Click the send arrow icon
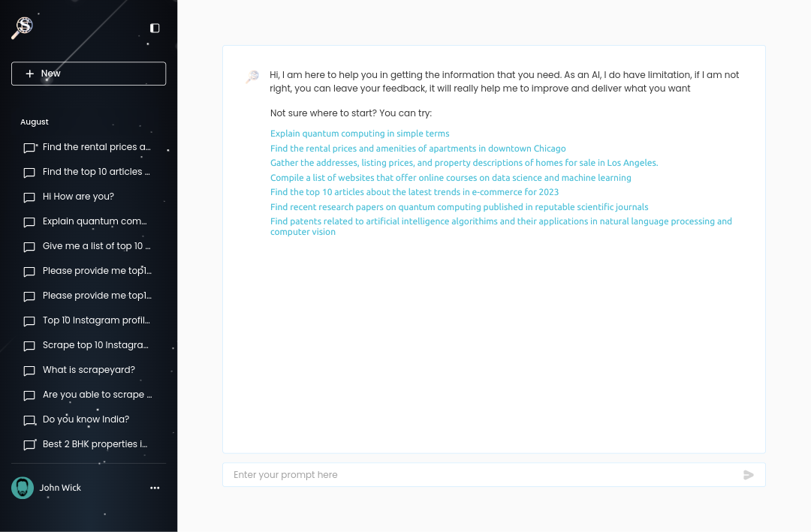The height and width of the screenshot is (532, 811). click(x=748, y=475)
